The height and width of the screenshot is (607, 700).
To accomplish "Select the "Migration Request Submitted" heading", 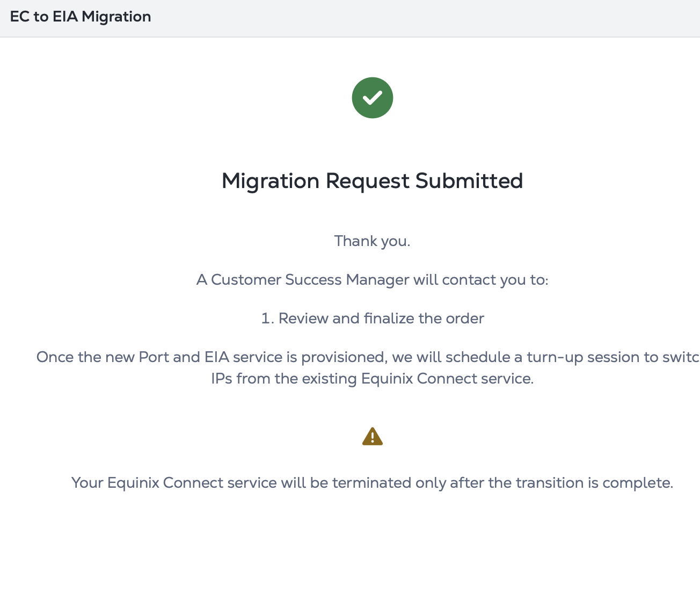I will (x=373, y=181).
